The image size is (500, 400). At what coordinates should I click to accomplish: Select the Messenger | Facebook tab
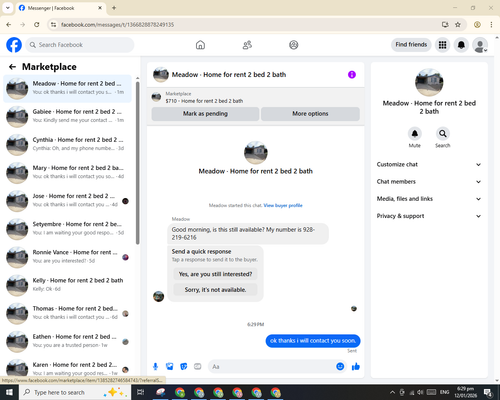(x=61, y=8)
